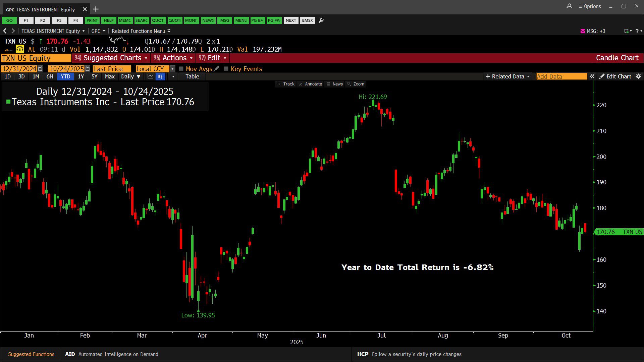Select the candle chart type icon
Image resolution: width=644 pixels, height=362 pixels.
pyautogui.click(x=160, y=76)
